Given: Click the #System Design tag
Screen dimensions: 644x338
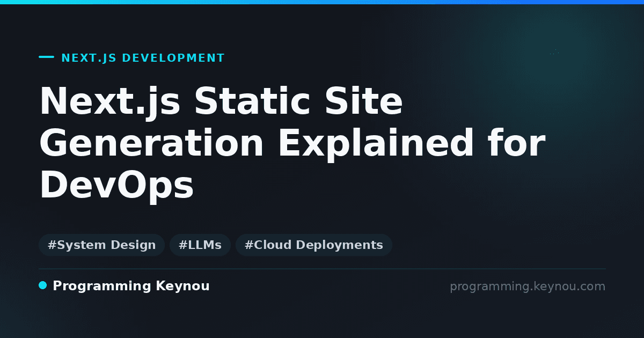Looking at the screenshot, I should (102, 245).
